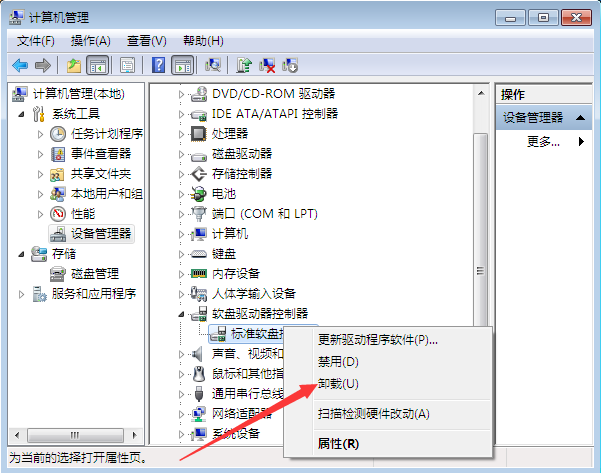Choose 扫描检测硬件改动(A) in context menu
This screenshot has width=601, height=473.
coord(388,414)
